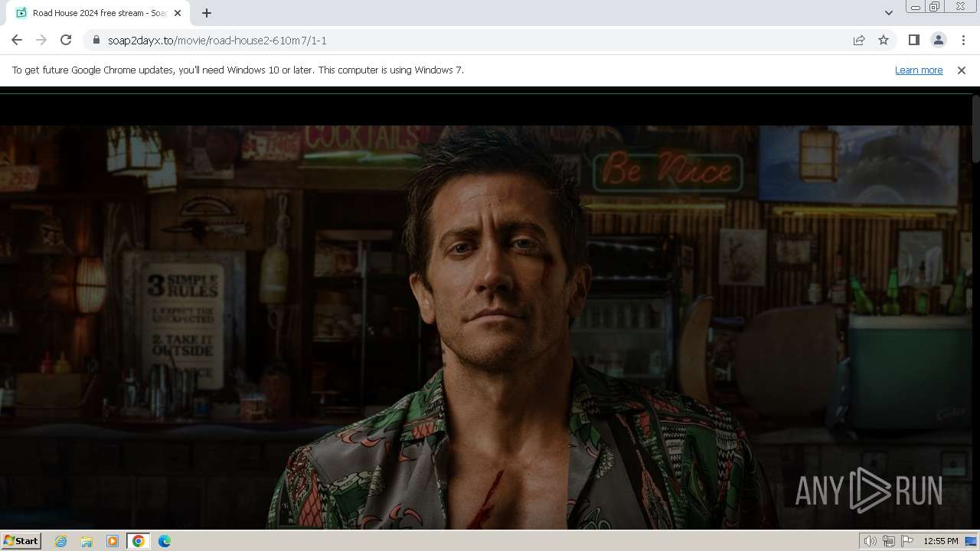Open the volume speaker tray icon
This screenshot has width=980, height=551.
[871, 541]
